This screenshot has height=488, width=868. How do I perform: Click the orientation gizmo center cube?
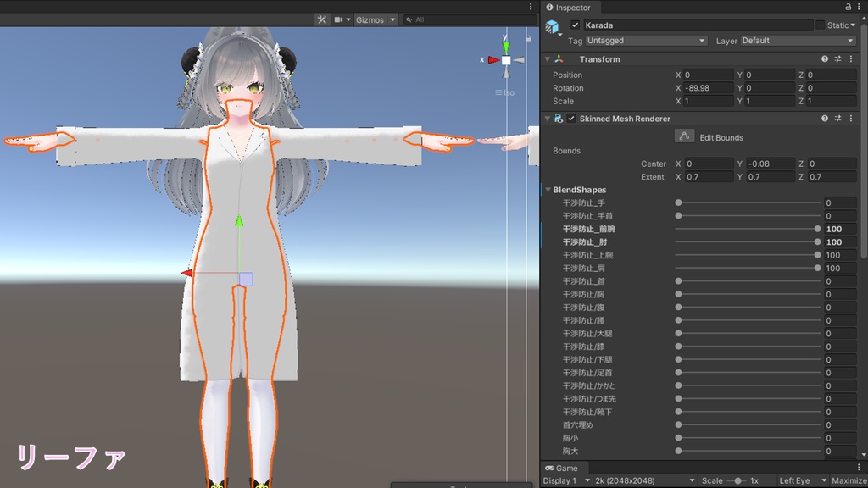506,60
